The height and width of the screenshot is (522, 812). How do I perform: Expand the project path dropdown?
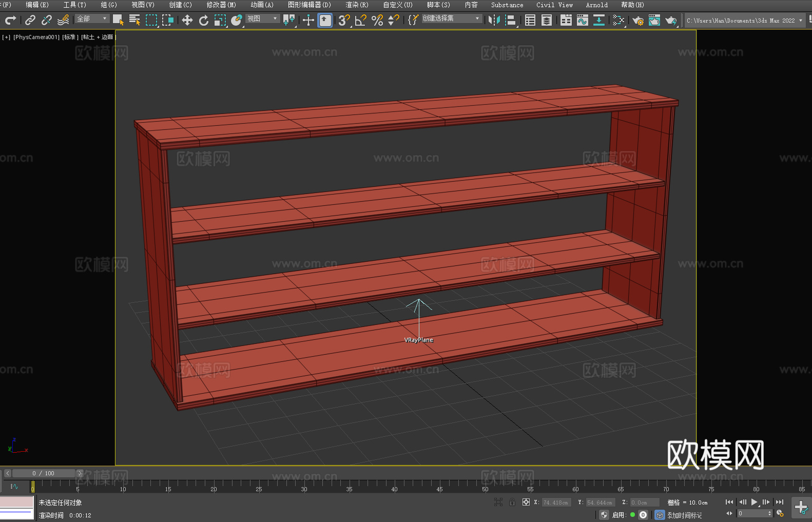(800, 21)
